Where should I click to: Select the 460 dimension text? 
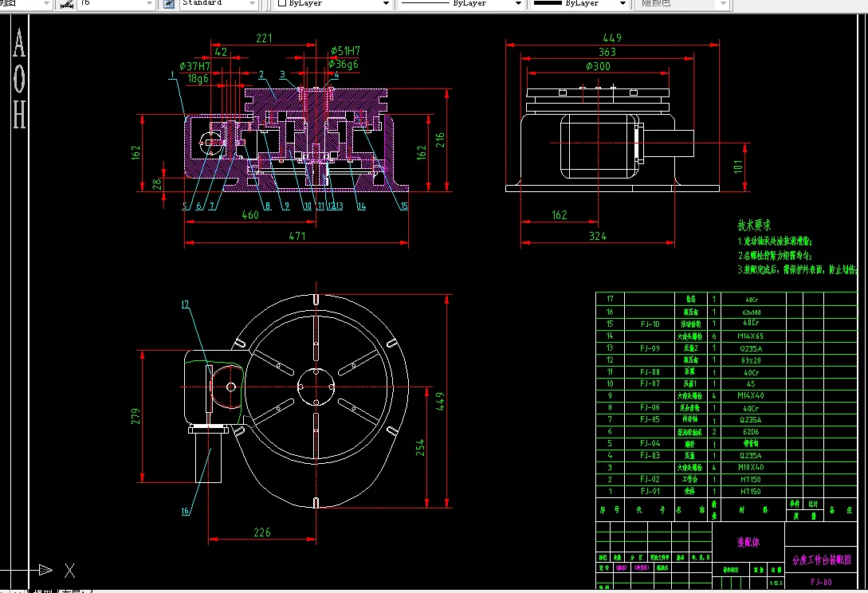coord(250,215)
